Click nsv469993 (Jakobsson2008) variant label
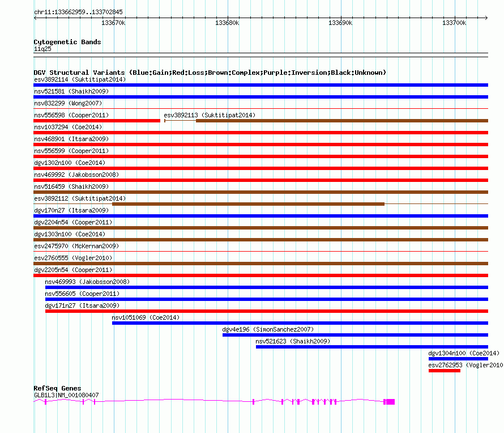The height and width of the screenshot is (433, 504). [87, 282]
